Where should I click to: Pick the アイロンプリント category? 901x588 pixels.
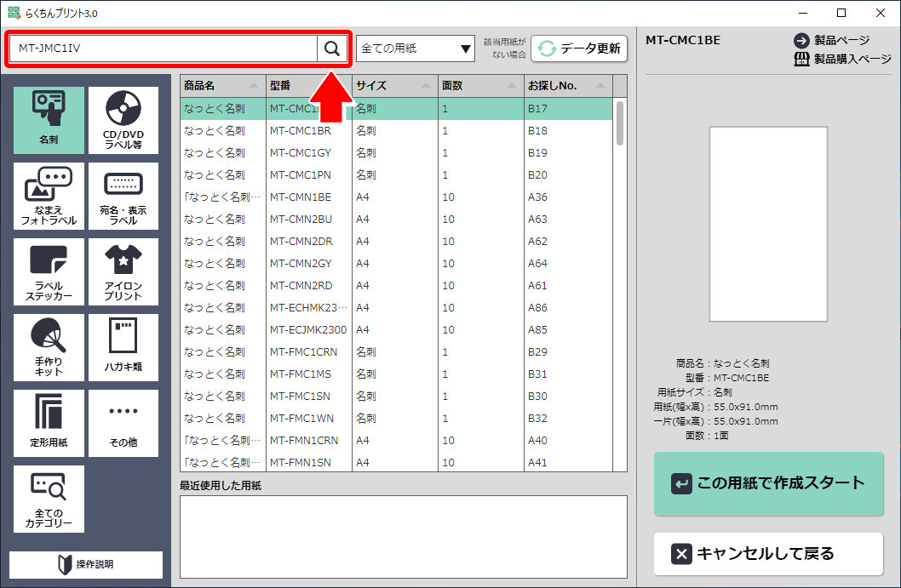pyautogui.click(x=123, y=272)
